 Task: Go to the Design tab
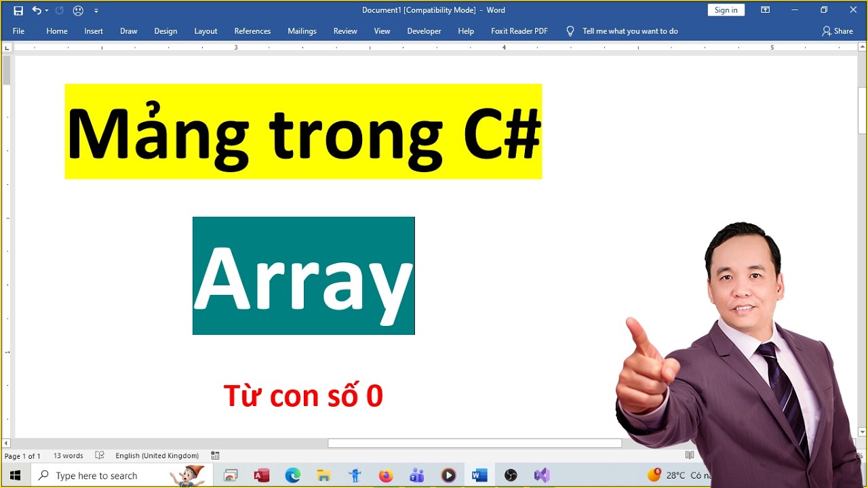point(165,31)
